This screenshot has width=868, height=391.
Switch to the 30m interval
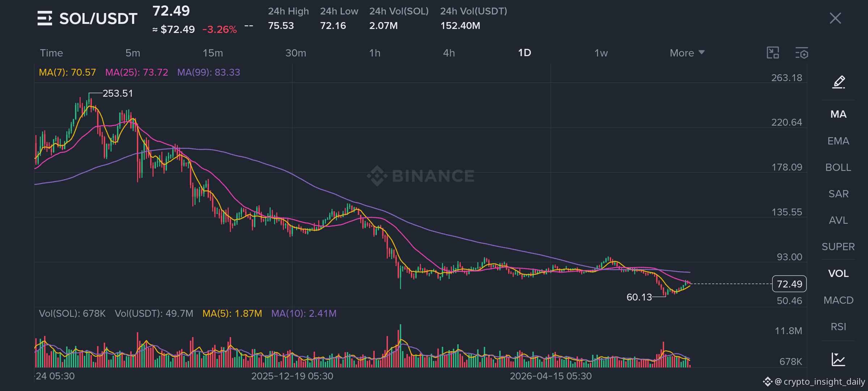[x=296, y=53]
